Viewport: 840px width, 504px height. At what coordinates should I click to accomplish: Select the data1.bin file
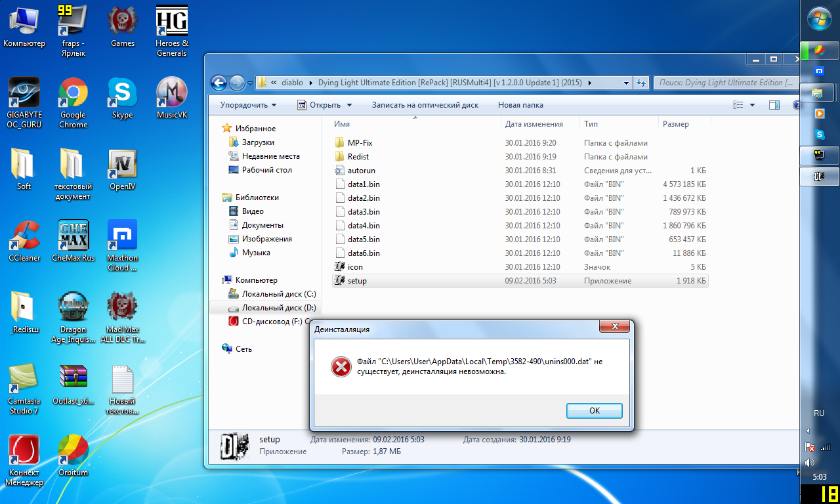pos(364,184)
